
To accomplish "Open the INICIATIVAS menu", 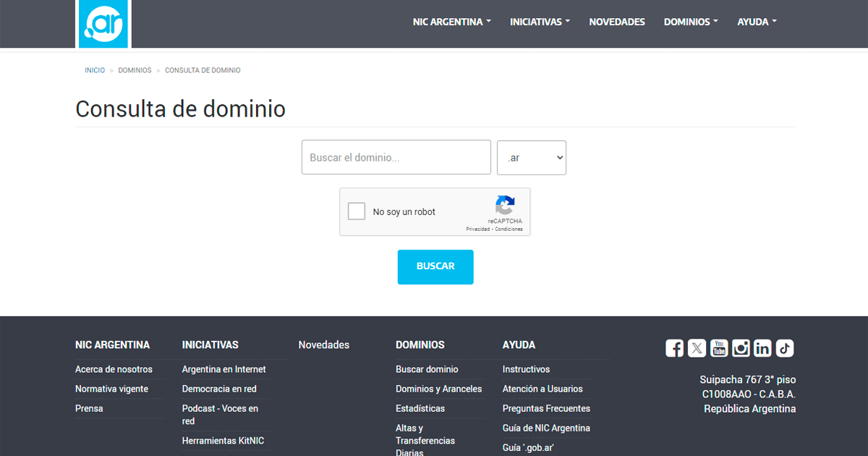I will coord(540,22).
